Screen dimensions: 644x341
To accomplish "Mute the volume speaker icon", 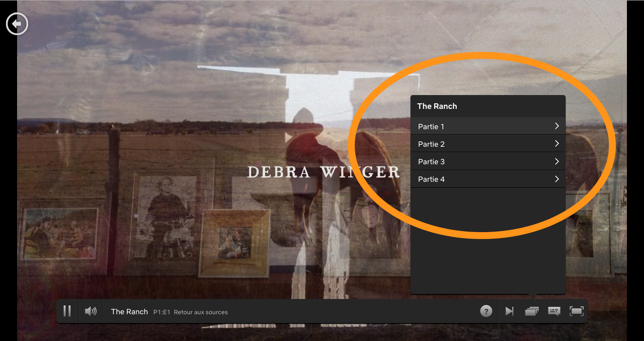I will (91, 311).
